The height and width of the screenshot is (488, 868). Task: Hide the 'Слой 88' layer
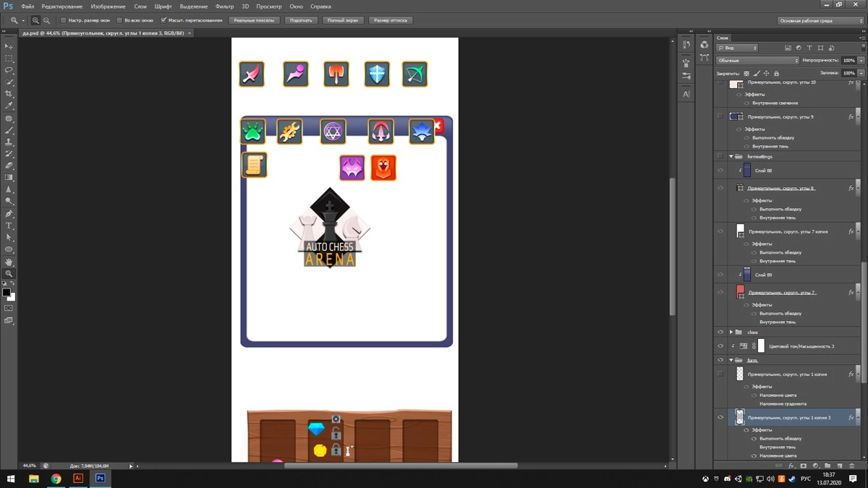[x=720, y=171]
